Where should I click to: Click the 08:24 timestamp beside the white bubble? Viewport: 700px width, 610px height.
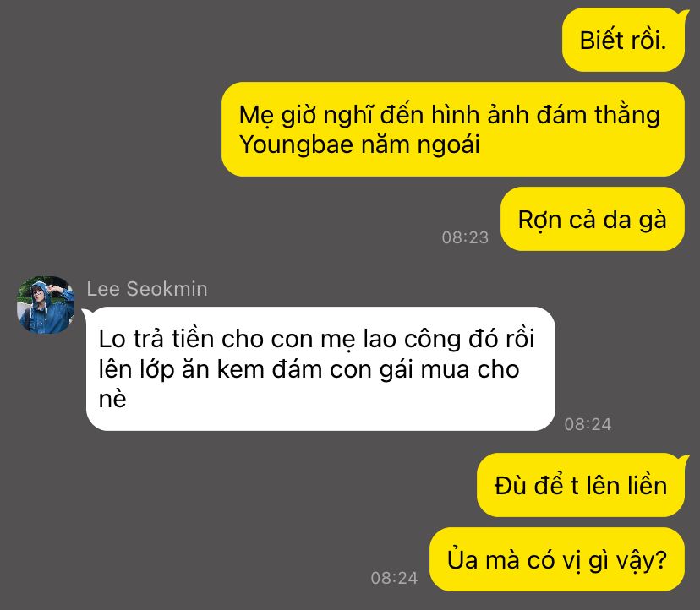tap(588, 424)
